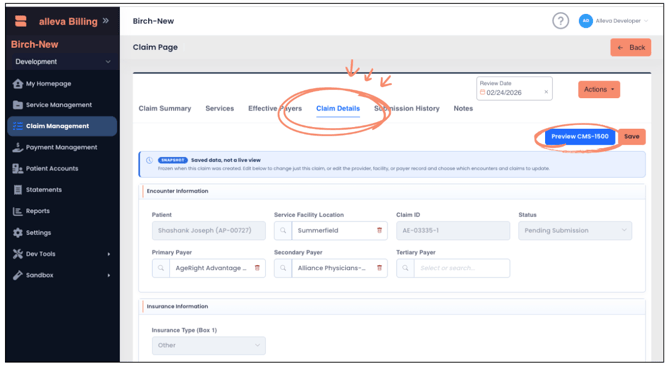Click the My Homepage house icon
The image size is (670, 369).
click(x=18, y=84)
